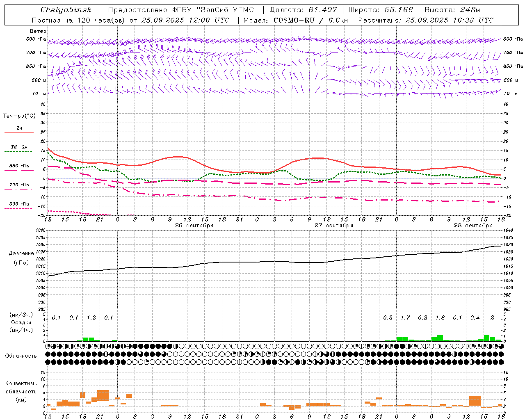Click the model name COSMO-RU / 6.6км
The height and width of the screenshot is (420, 525).
[x=311, y=20]
